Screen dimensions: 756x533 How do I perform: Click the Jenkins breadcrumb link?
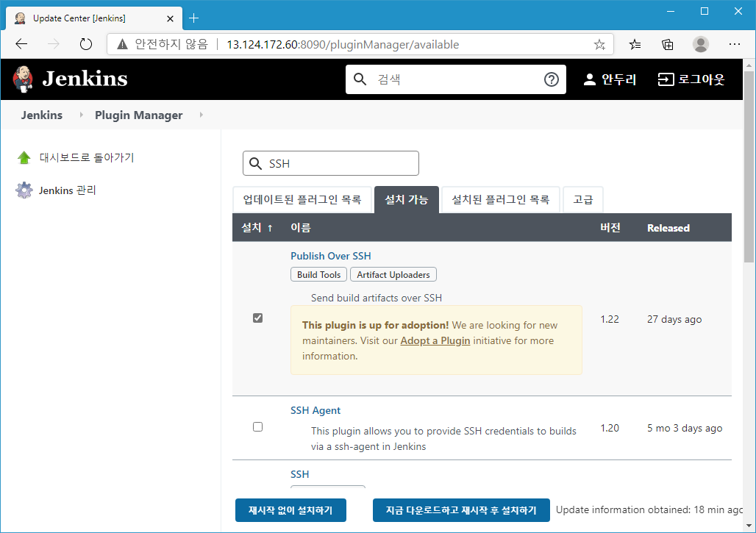(x=42, y=115)
